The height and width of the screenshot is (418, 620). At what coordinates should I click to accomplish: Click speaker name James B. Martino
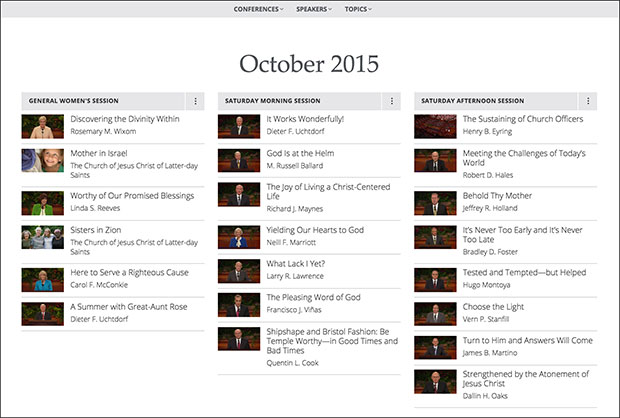tap(490, 353)
